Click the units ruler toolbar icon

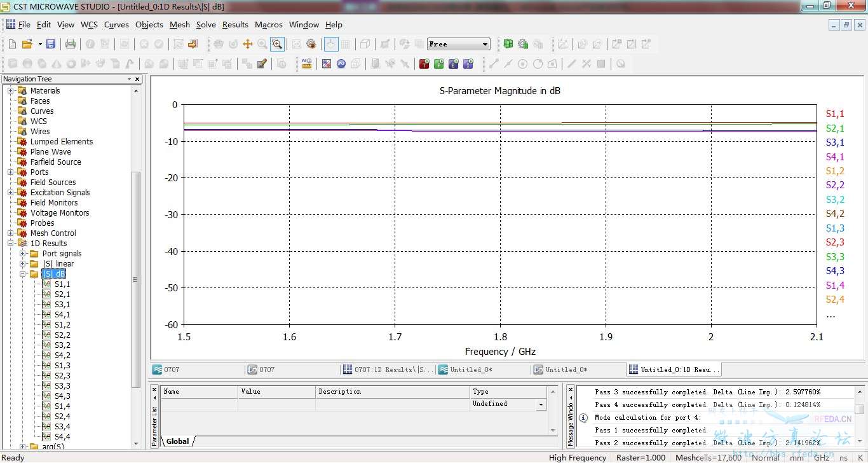tap(307, 64)
